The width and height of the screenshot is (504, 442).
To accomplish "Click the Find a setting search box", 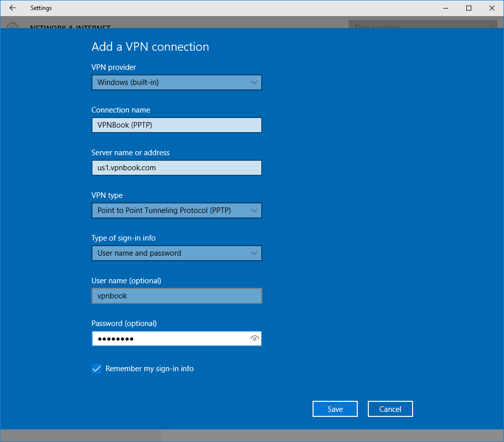I will point(417,27).
